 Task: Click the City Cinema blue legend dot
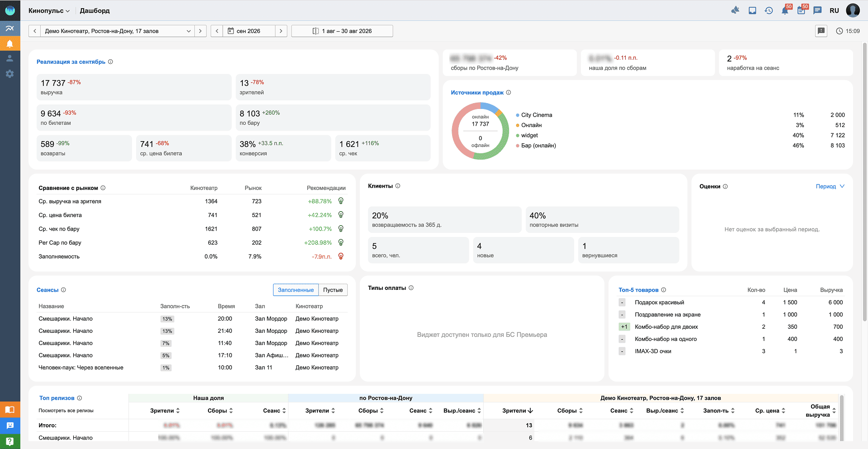point(518,115)
